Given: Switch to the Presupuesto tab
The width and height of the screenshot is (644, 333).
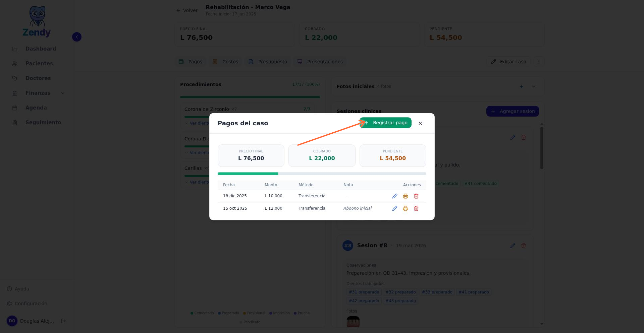Looking at the screenshot, I should click(268, 62).
